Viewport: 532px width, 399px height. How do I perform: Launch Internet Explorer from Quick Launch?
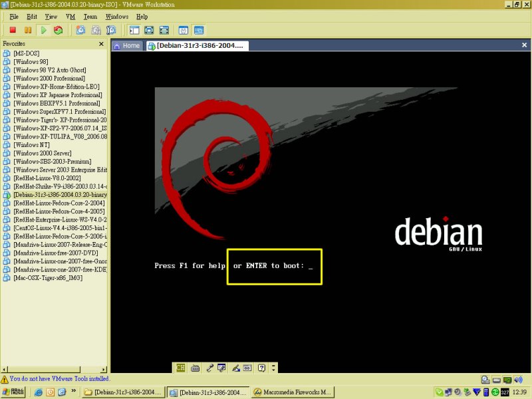pyautogui.click(x=39, y=392)
